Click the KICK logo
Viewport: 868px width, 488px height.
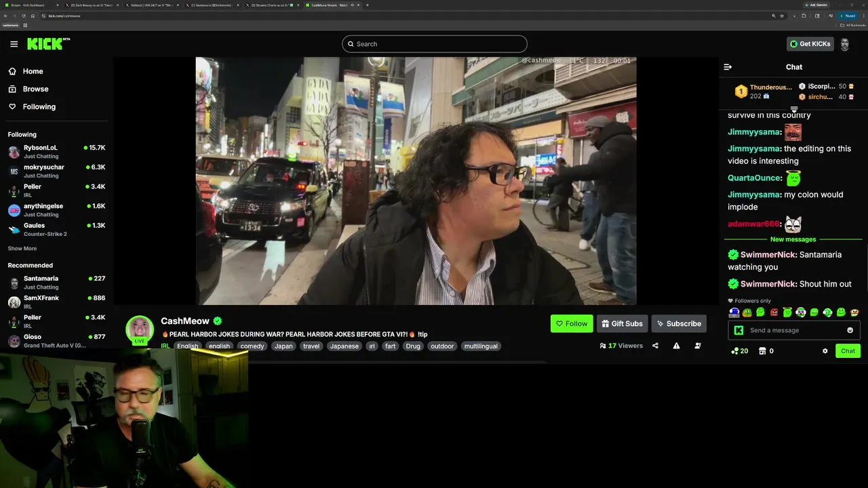tap(48, 44)
